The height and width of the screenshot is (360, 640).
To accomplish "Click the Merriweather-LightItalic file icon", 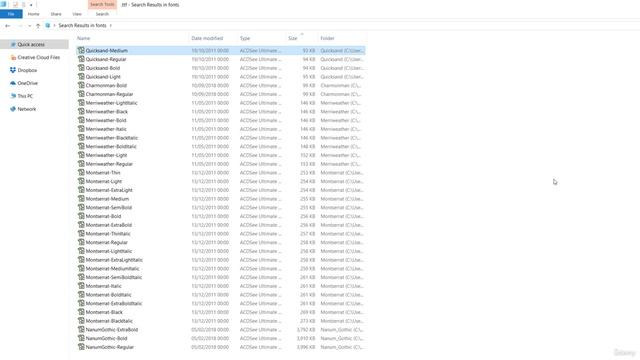I will pos(81,102).
